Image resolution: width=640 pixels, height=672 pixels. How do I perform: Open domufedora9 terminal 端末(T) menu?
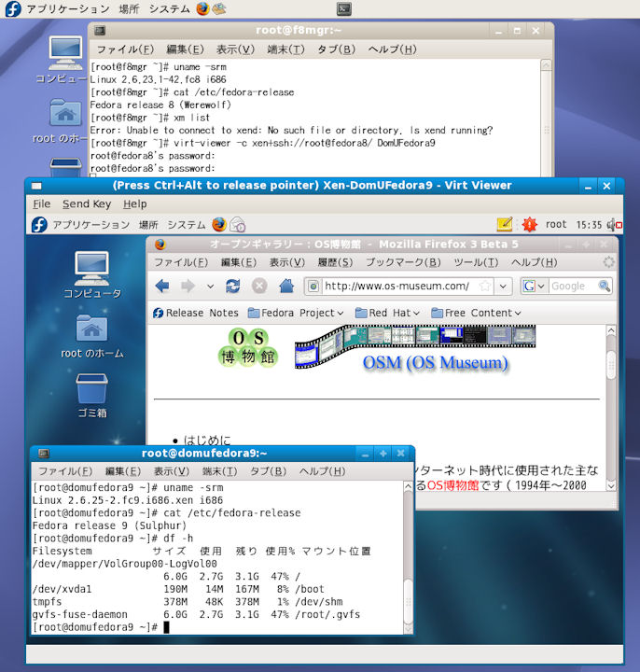pos(219,471)
